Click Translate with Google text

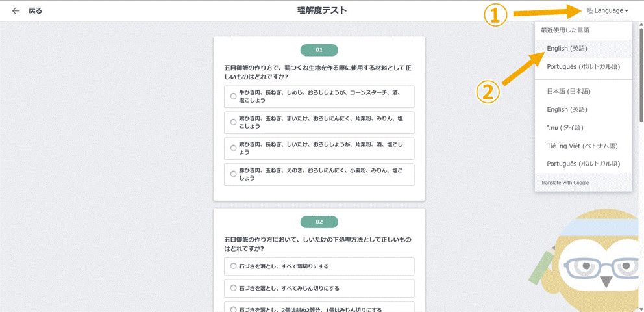565,183
